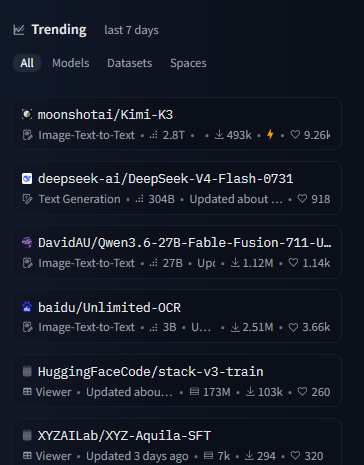The height and width of the screenshot is (465, 364).
Task: Click Image-Text-to-Text icon on DavidAU card
Action: pos(28,263)
